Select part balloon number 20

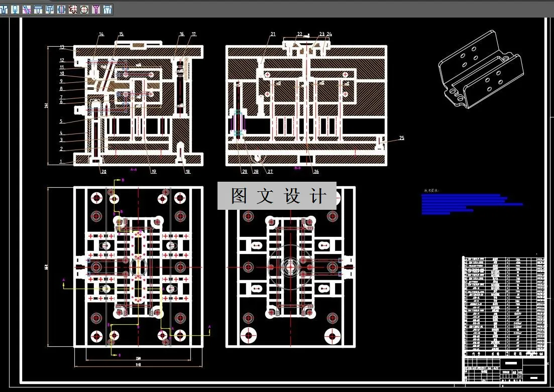tap(104, 172)
